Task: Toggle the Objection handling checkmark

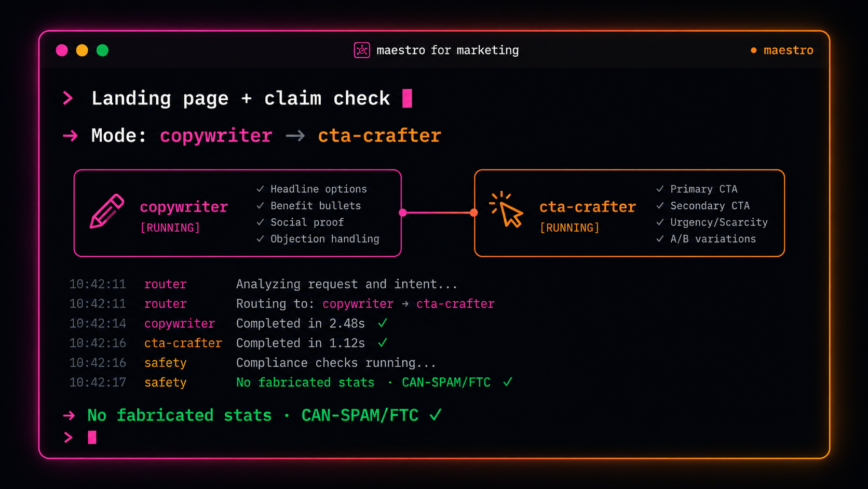Action: 260,239
